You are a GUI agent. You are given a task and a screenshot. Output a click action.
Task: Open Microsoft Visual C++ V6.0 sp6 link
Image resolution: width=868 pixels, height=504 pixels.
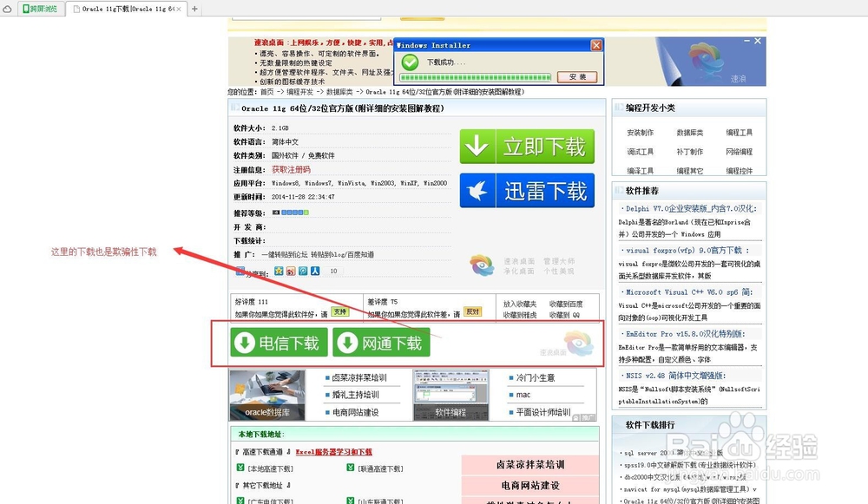688,292
